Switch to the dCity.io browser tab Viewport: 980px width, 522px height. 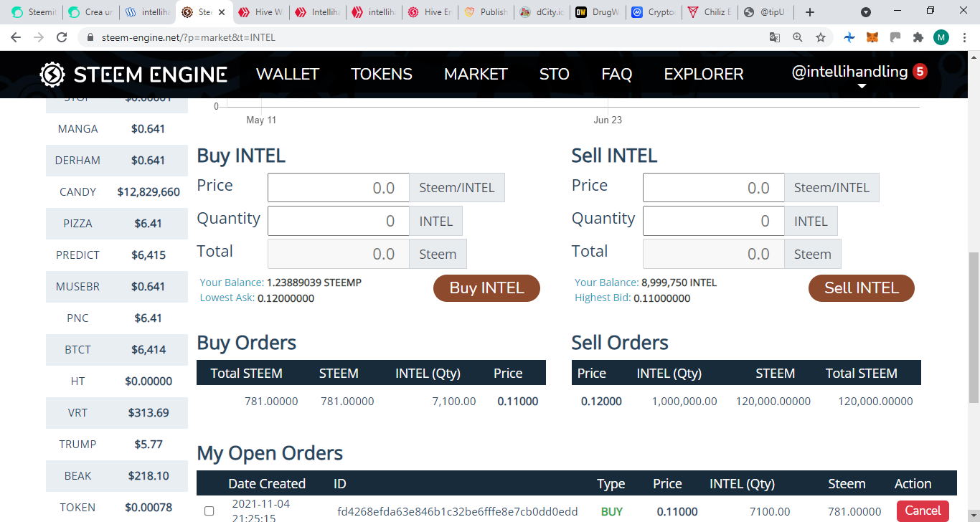[x=542, y=12]
